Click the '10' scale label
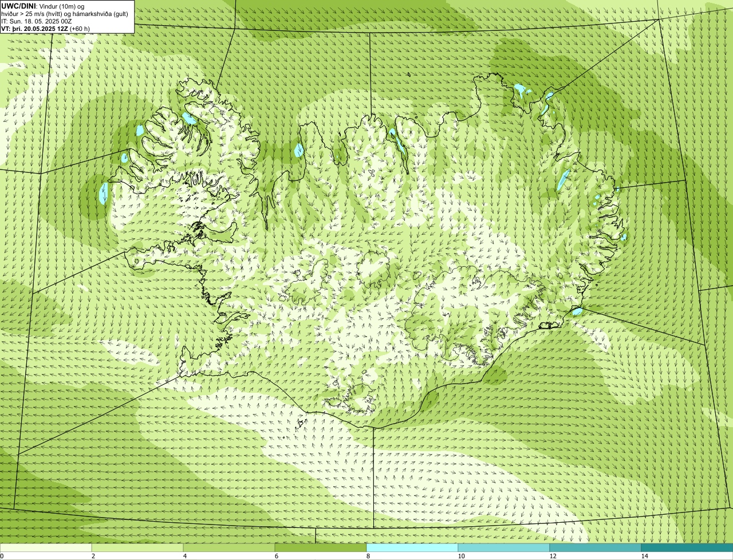This screenshot has height=560, width=733. point(461,556)
